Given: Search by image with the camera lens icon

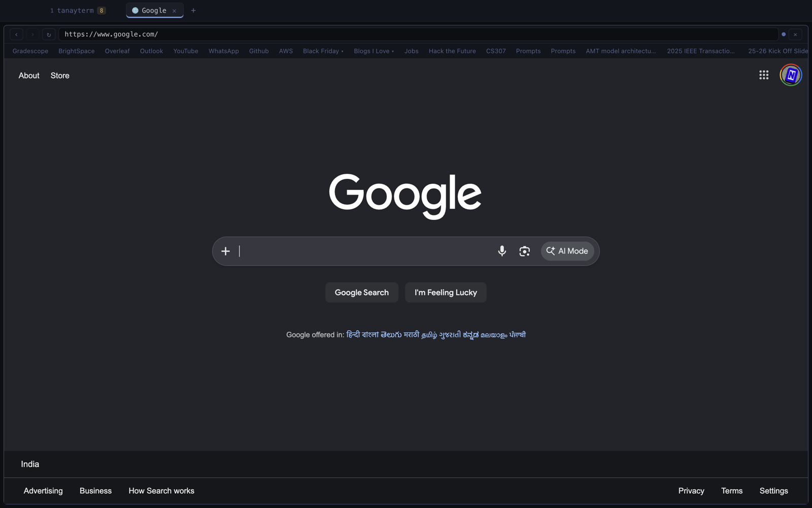Looking at the screenshot, I should [x=524, y=251].
